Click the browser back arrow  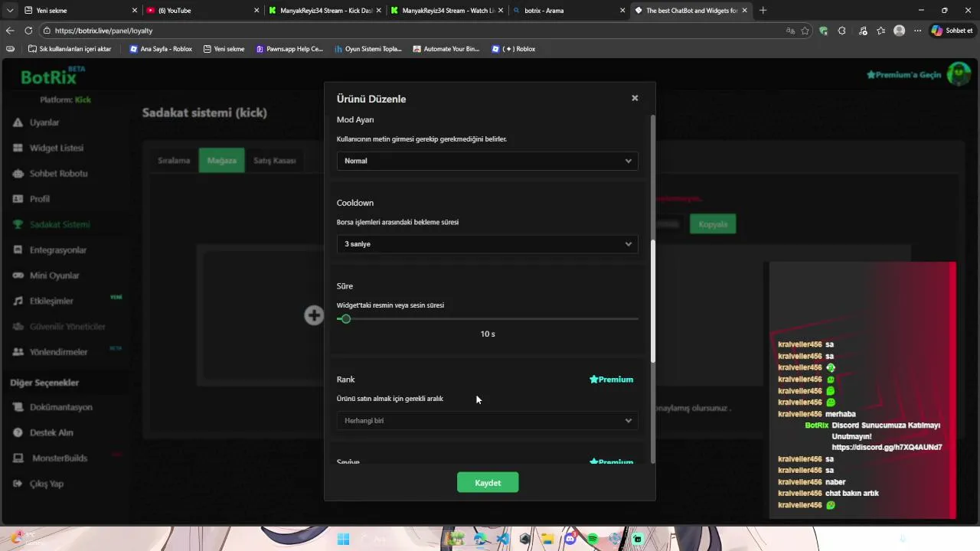(10, 31)
